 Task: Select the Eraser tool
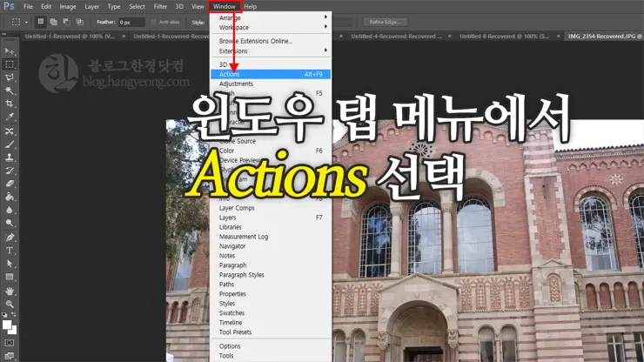pyautogui.click(x=9, y=184)
